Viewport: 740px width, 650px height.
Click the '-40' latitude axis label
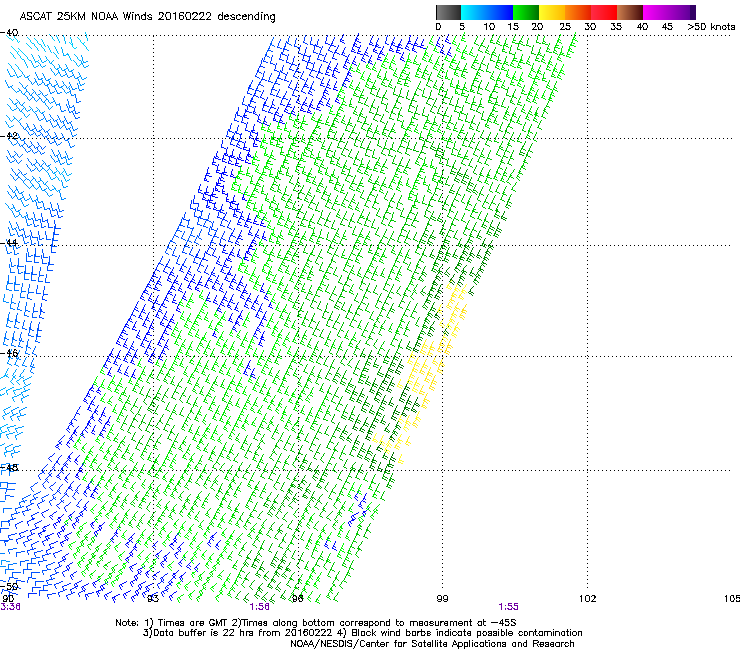9,33
